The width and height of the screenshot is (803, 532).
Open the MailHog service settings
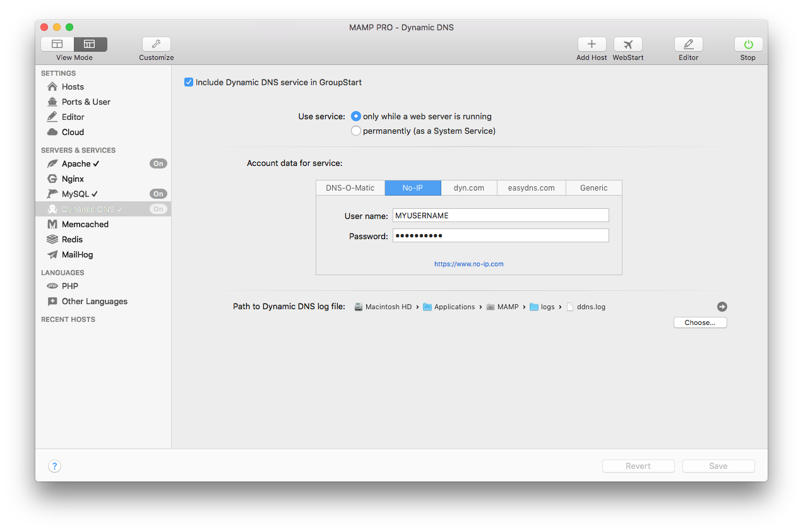pos(79,254)
